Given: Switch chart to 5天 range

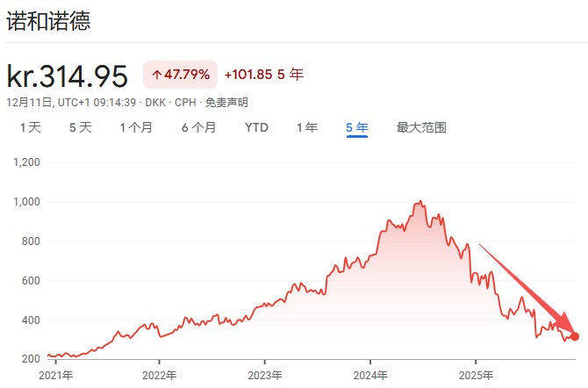Looking at the screenshot, I should pyautogui.click(x=80, y=127).
